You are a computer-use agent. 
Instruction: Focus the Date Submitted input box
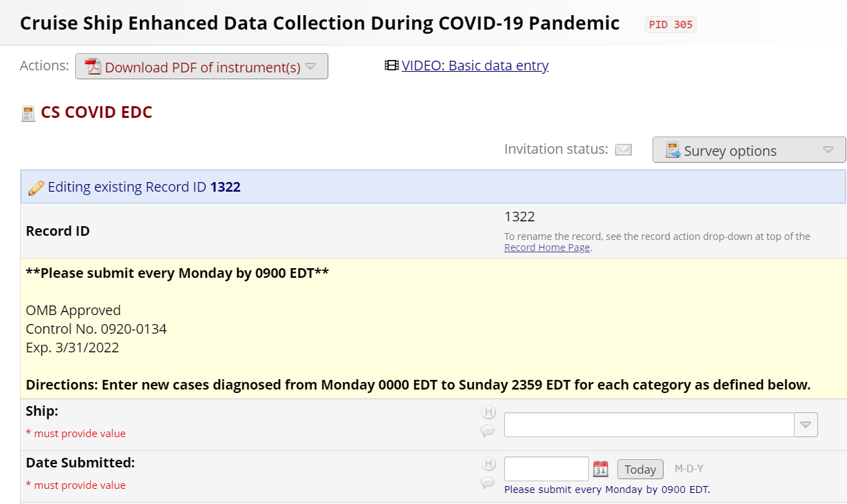pos(546,469)
